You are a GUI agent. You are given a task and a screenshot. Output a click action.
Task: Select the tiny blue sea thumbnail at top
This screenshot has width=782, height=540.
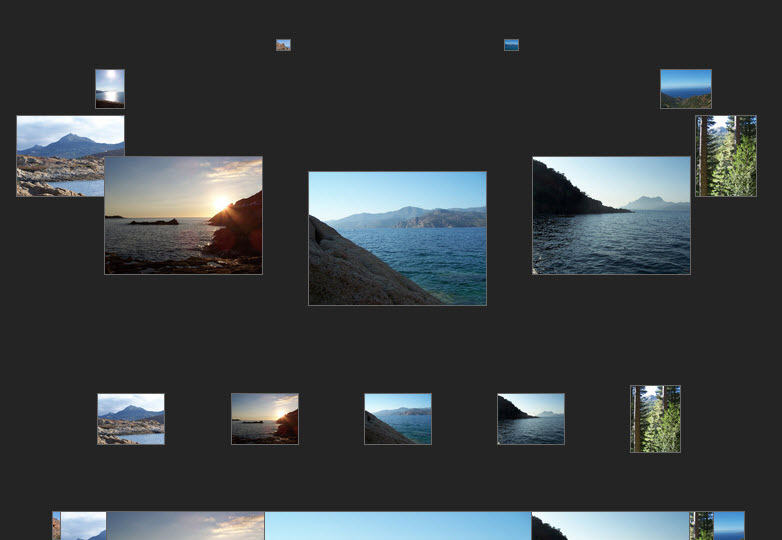(x=511, y=45)
